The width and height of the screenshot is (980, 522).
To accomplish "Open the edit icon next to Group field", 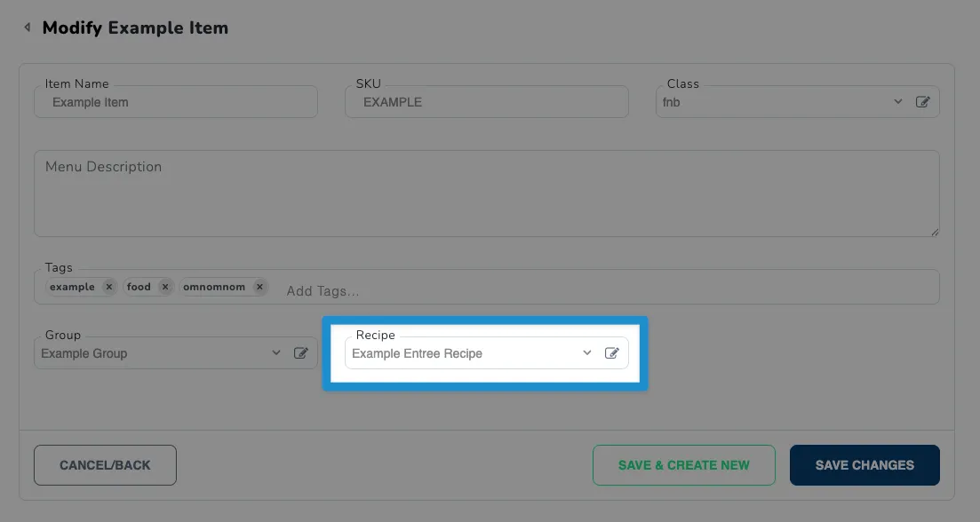I will [300, 352].
